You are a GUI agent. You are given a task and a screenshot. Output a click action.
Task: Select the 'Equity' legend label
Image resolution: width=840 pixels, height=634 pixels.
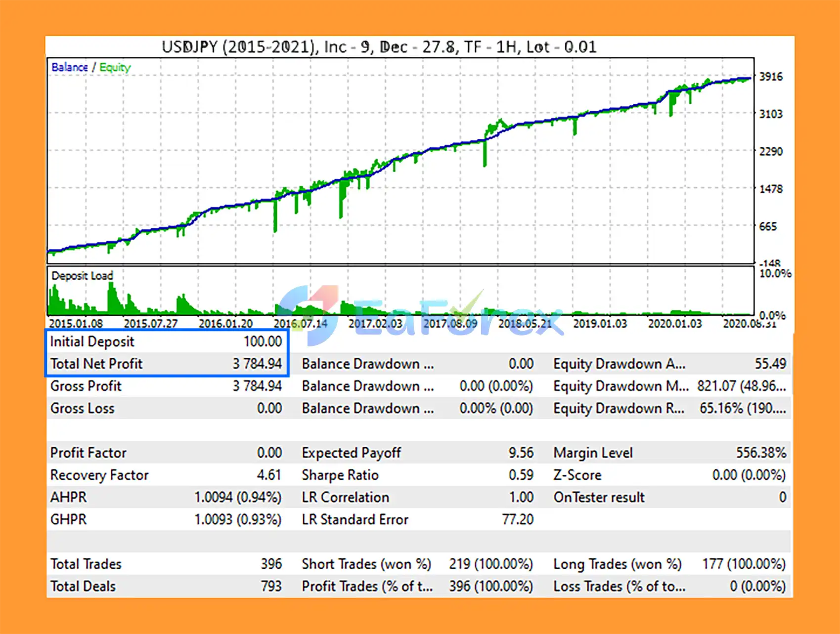[115, 67]
